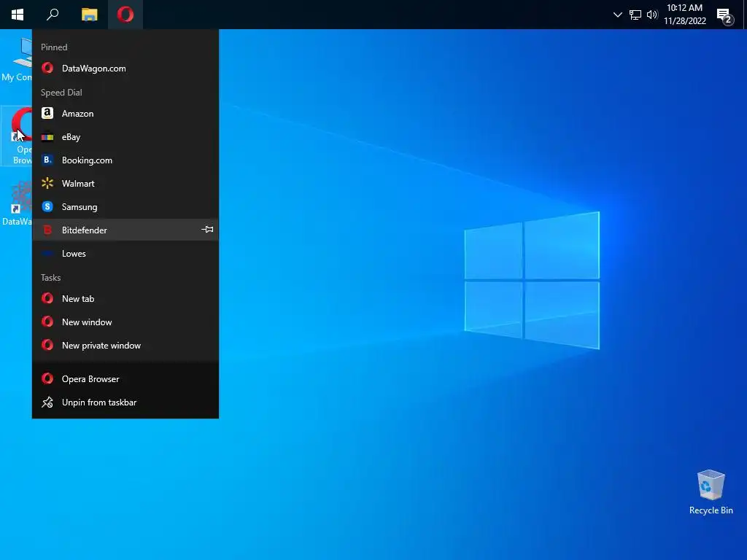This screenshot has width=747, height=560.
Task: Click the Samsung S icon
Action: pyautogui.click(x=47, y=206)
